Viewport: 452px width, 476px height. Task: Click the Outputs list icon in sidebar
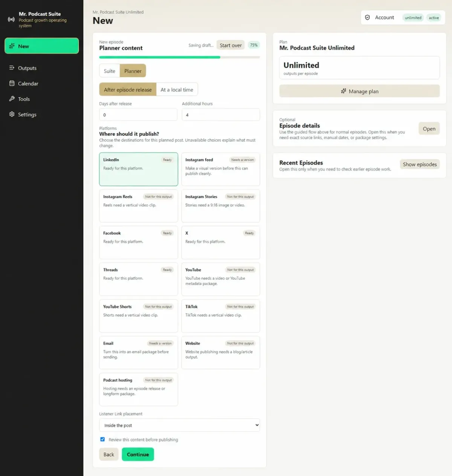click(x=12, y=68)
